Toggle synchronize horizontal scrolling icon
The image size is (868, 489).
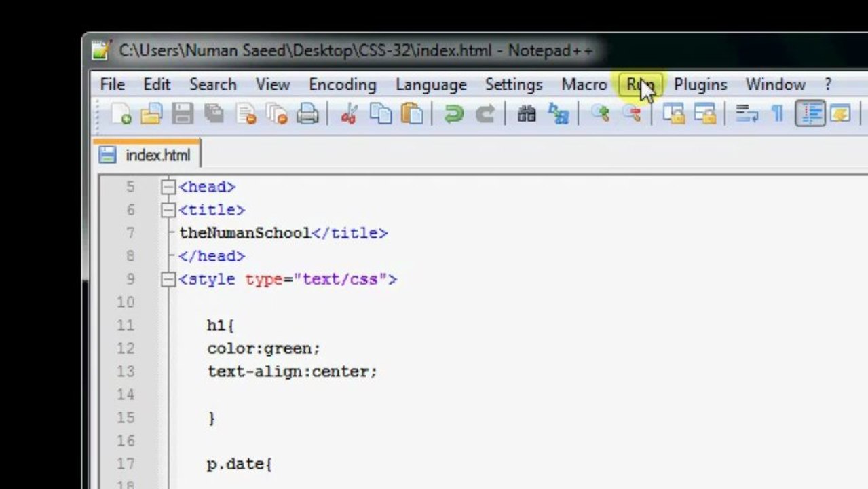point(704,113)
